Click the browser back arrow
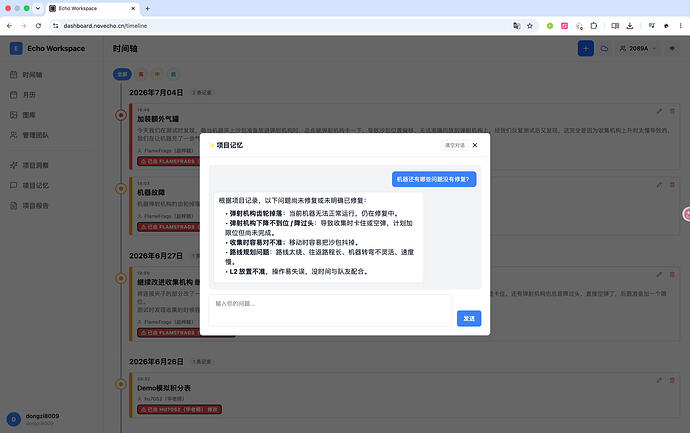Image resolution: width=690 pixels, height=433 pixels. (9, 26)
